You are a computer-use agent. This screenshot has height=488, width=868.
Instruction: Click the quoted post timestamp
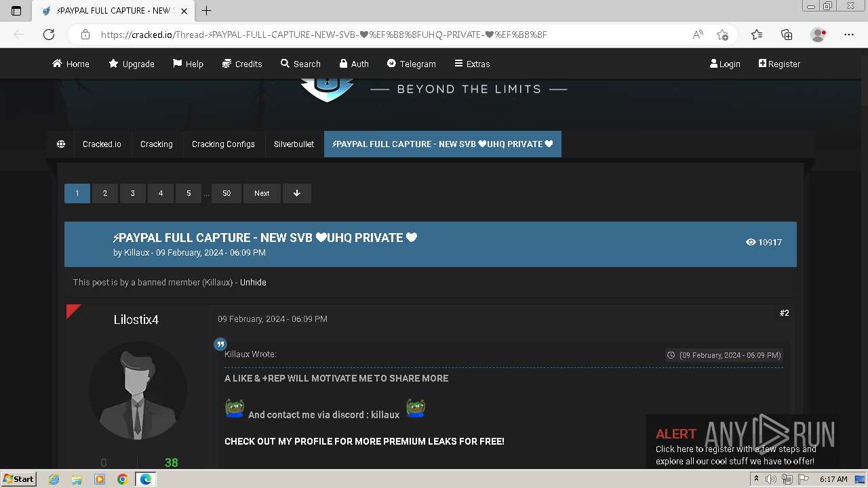tap(724, 355)
